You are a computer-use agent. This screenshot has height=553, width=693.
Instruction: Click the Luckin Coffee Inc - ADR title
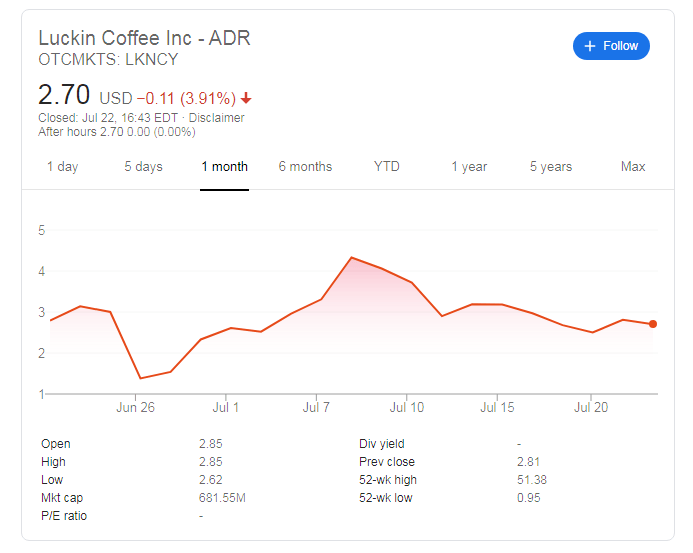click(x=145, y=38)
